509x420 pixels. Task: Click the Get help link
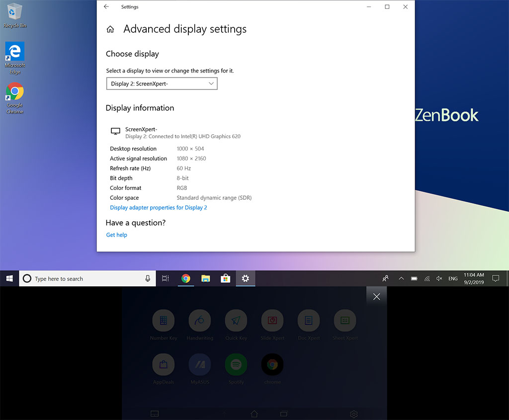116,235
